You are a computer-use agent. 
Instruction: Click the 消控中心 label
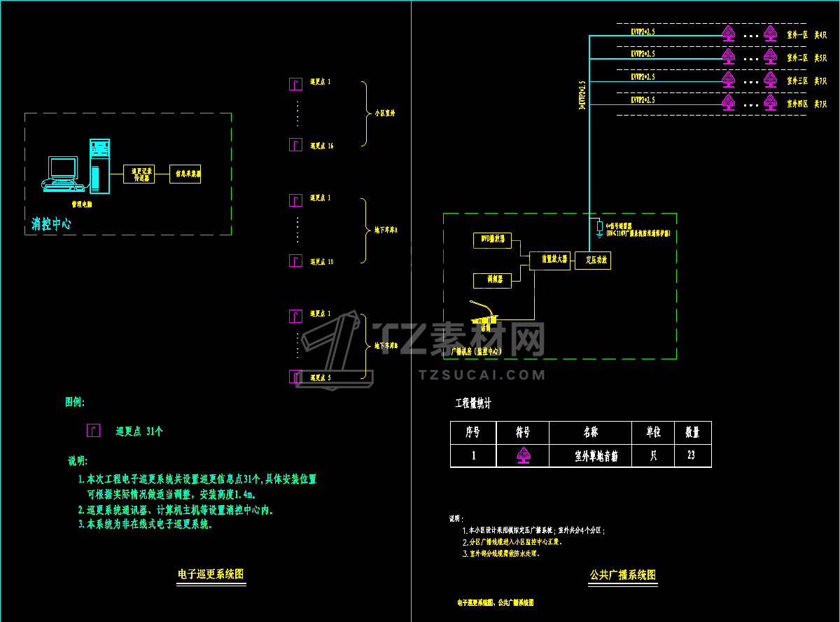(x=51, y=224)
